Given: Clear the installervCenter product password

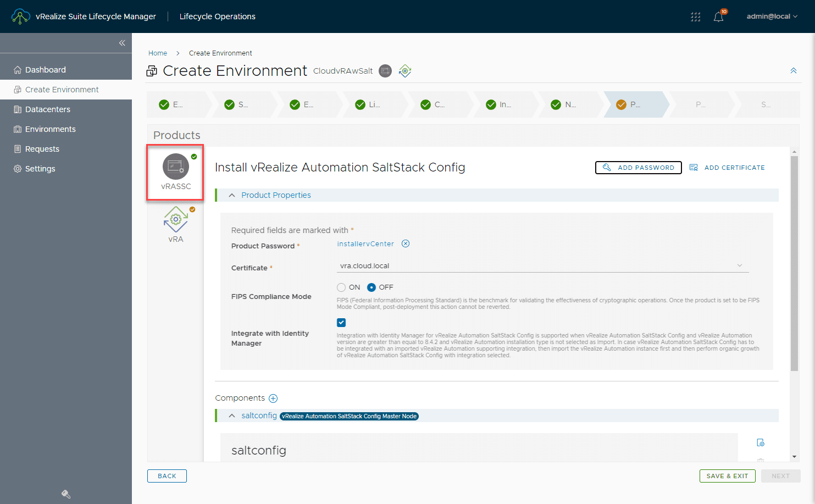Looking at the screenshot, I should (x=406, y=244).
